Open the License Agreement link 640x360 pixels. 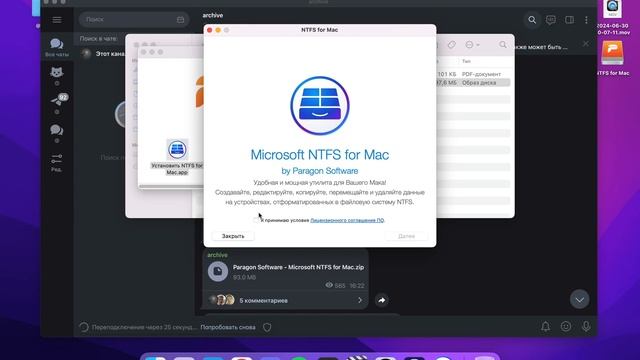tap(347, 220)
